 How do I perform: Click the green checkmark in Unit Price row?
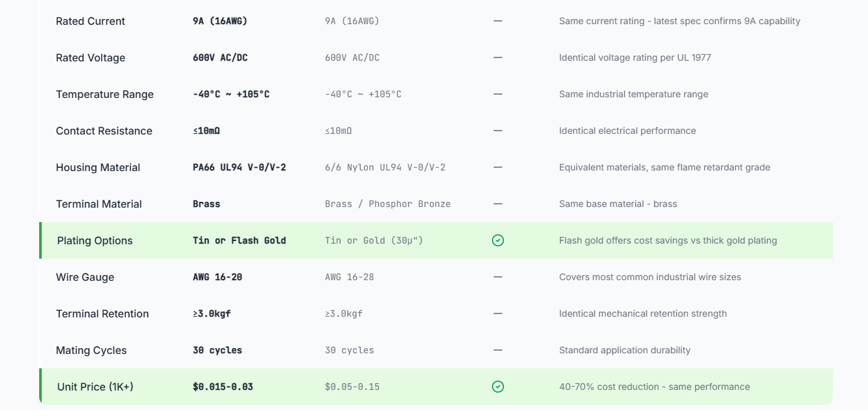(498, 387)
